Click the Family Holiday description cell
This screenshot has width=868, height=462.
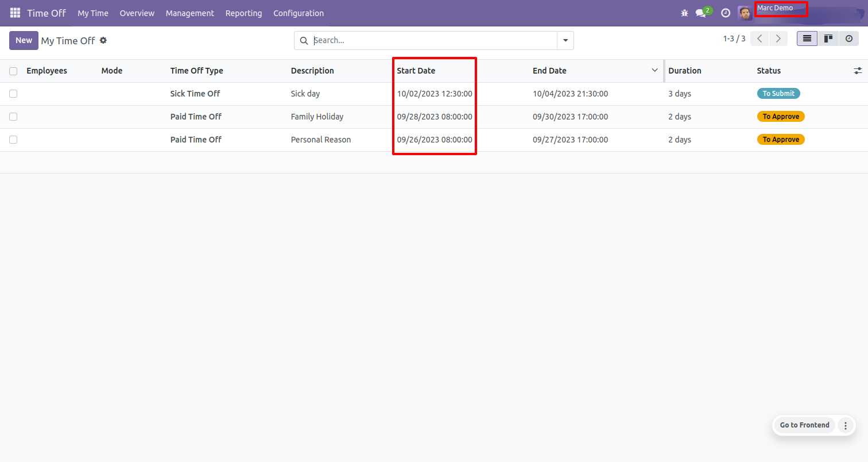point(317,117)
